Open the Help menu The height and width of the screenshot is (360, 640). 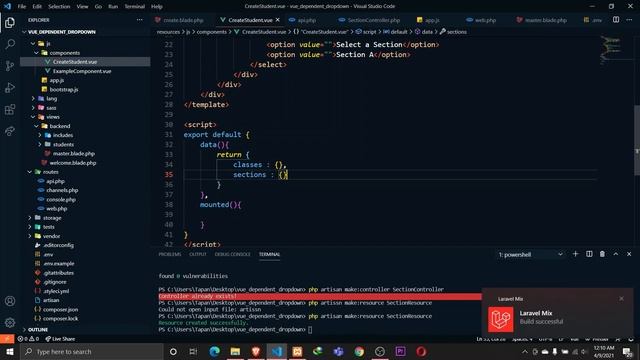[x=157, y=7]
